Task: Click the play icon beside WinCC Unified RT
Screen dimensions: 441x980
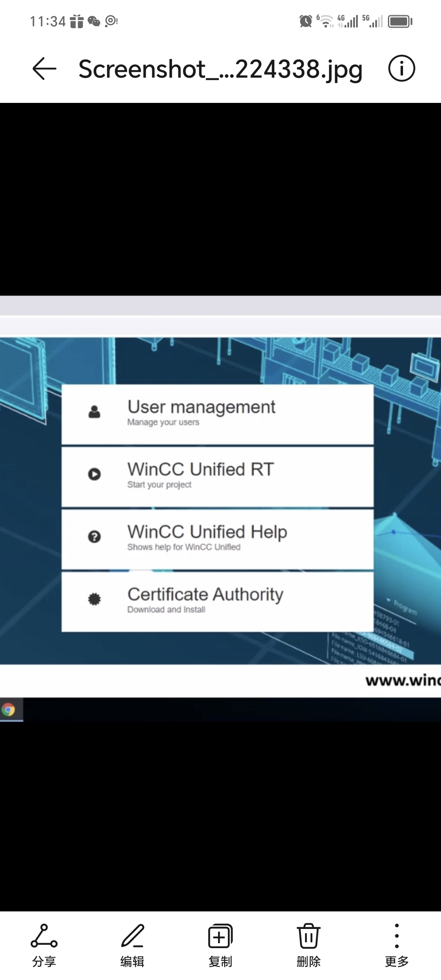Action: click(94, 474)
